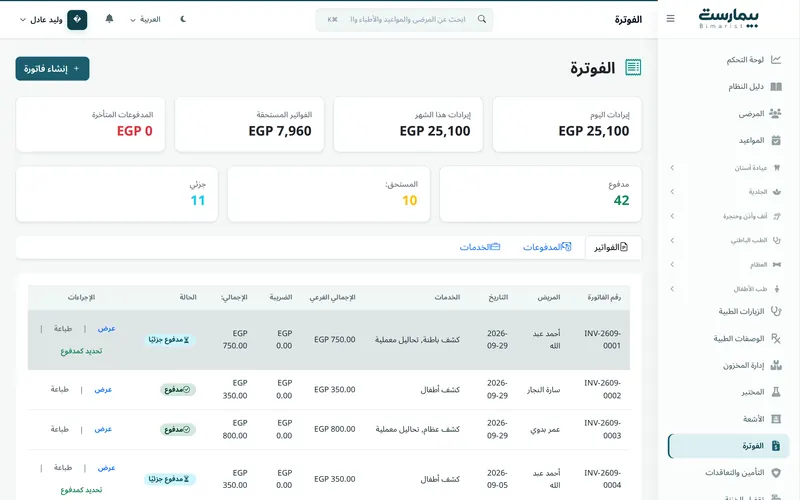The image size is (800, 500).
Task: Select the dental clinic tooth icon
Action: pyautogui.click(x=777, y=167)
